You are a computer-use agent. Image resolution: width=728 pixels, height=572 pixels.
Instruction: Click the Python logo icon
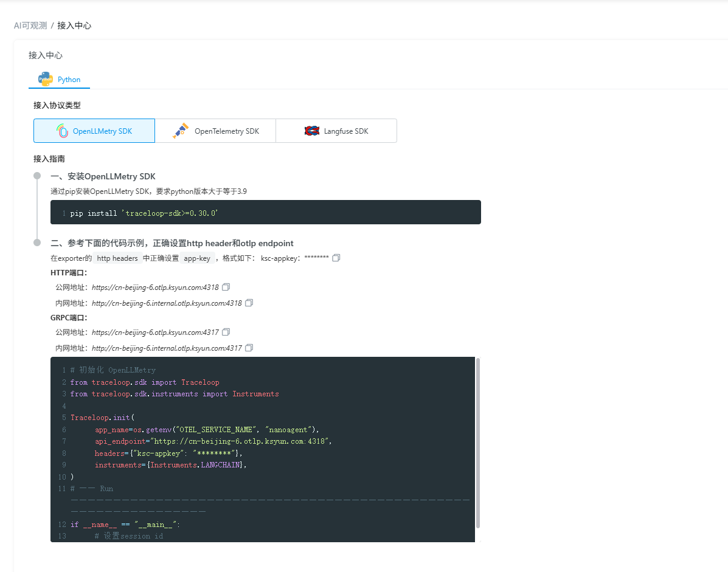tap(45, 79)
